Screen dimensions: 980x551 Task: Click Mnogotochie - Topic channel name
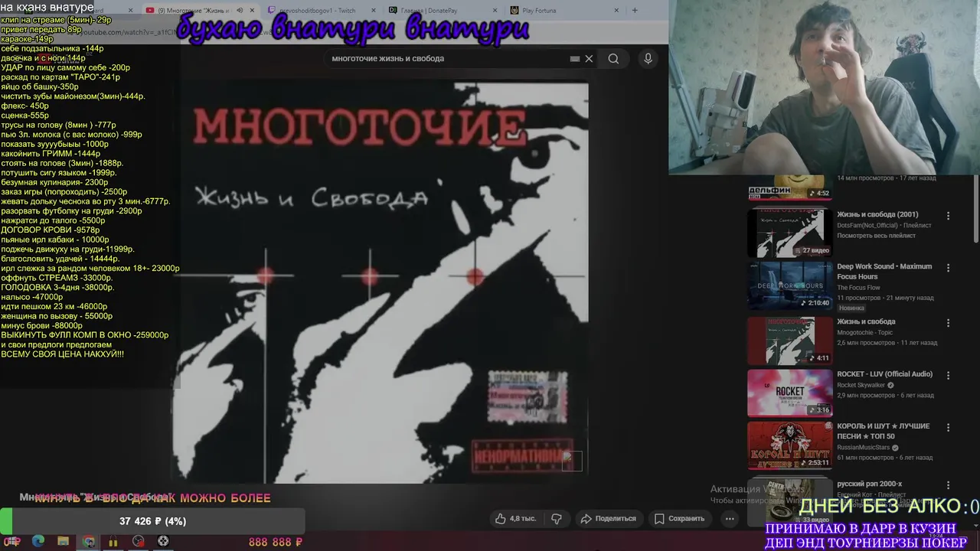866,332
